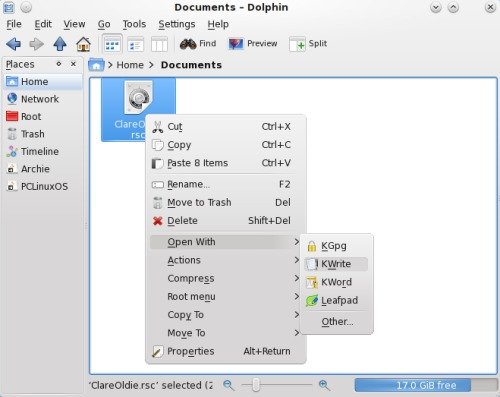The width and height of the screenshot is (500, 397).
Task: Open the home folder via house toolbar icon
Action: point(83,44)
